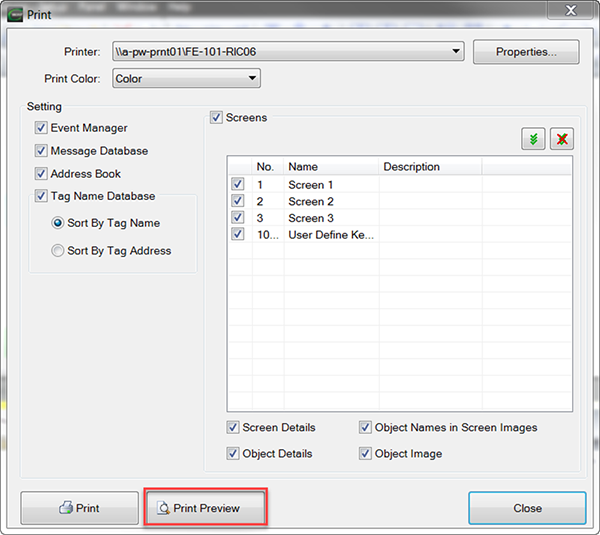Close the Print dialog with title X
This screenshot has width=600, height=535.
pyautogui.click(x=570, y=11)
